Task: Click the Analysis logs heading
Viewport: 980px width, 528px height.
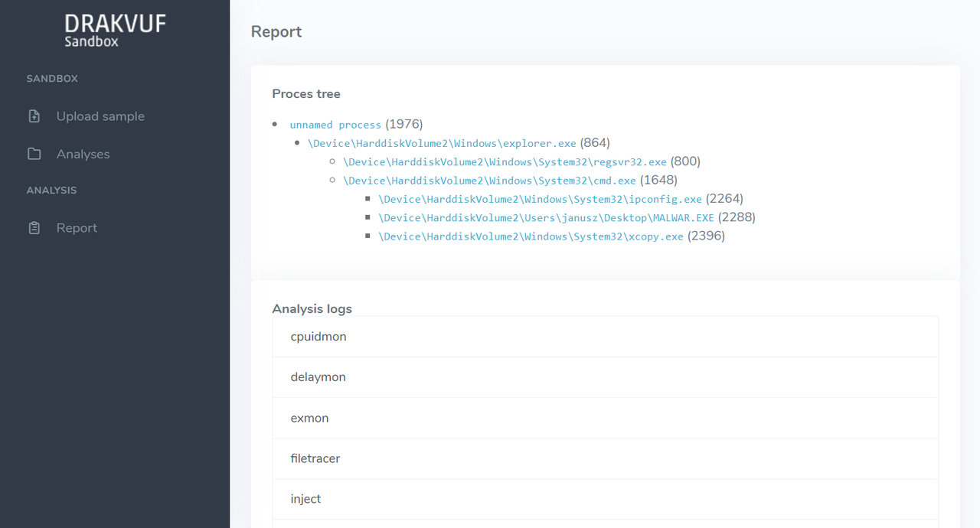Action: (x=312, y=309)
